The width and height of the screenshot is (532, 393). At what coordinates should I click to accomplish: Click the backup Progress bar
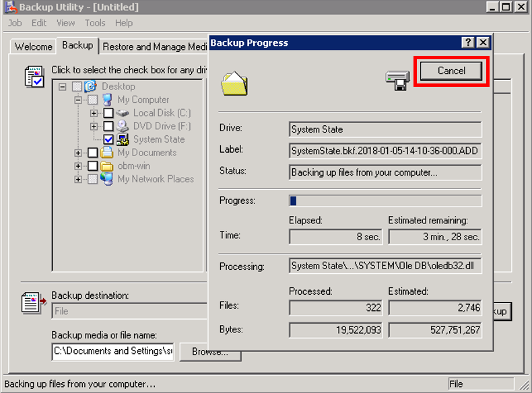click(385, 201)
